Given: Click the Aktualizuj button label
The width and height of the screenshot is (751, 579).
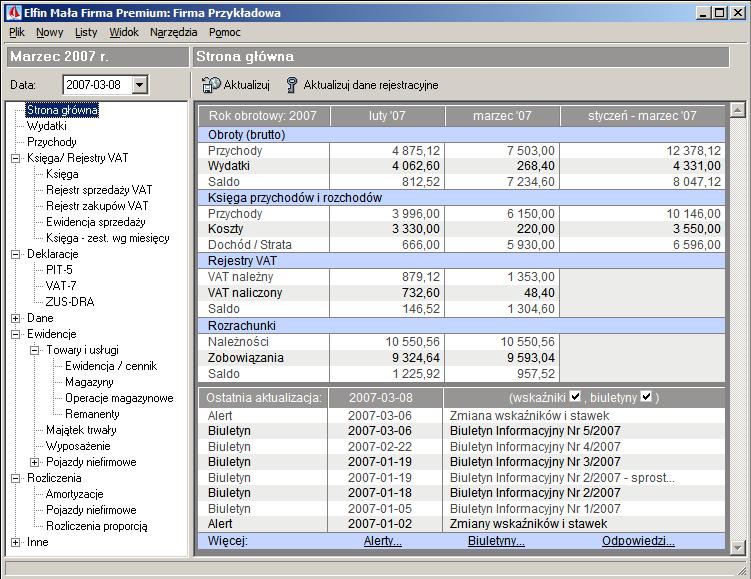Looking at the screenshot, I should 247,85.
